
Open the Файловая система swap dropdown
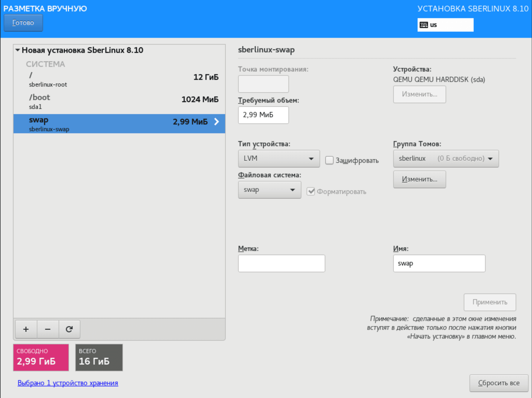270,190
